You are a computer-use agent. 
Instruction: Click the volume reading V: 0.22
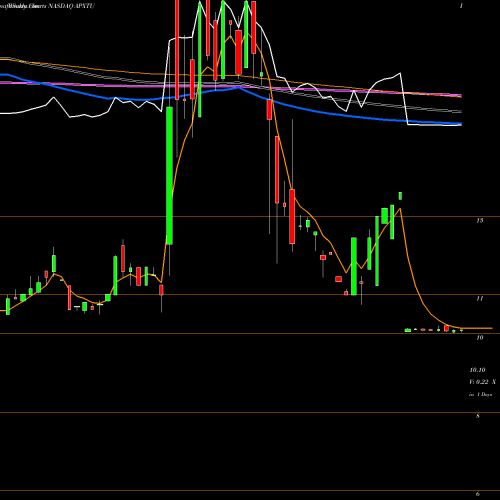tap(478, 382)
